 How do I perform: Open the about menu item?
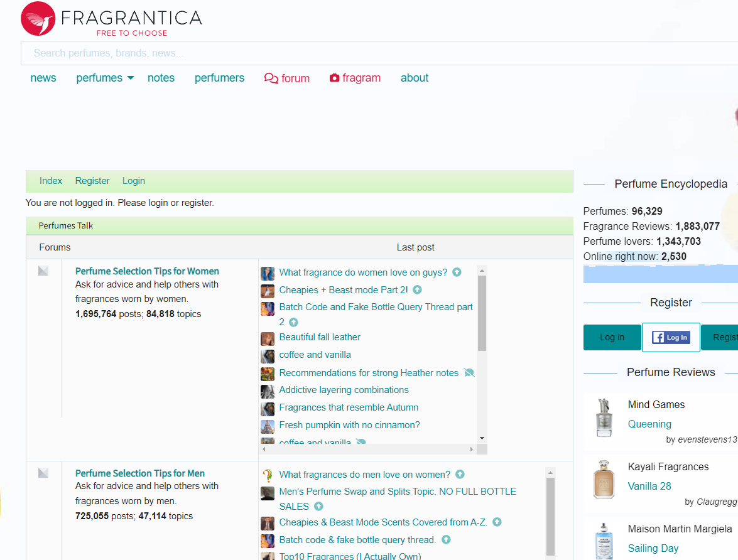coord(414,78)
